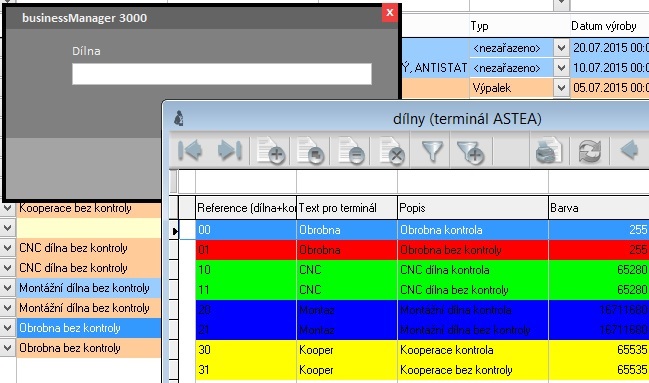
Task: Duplicate record with page-copy icon
Action: pyautogui.click(x=310, y=150)
